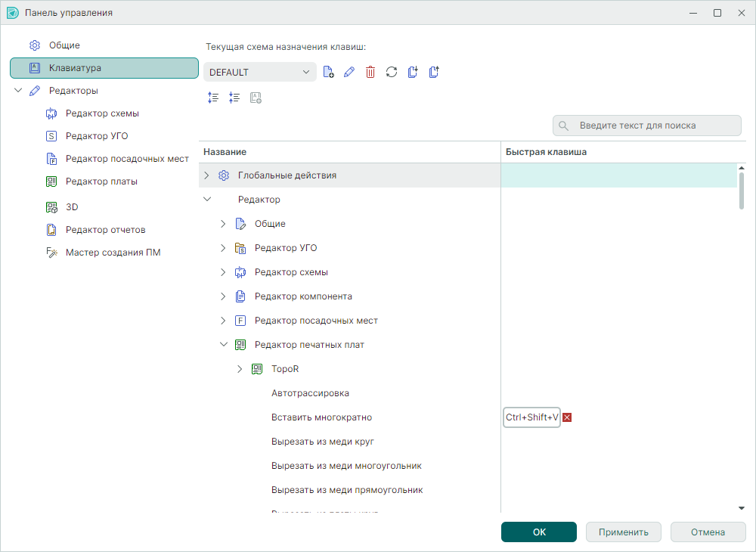Remove the Ctrl+Shift+V shortcut with red X
756x552 pixels.
(x=567, y=417)
